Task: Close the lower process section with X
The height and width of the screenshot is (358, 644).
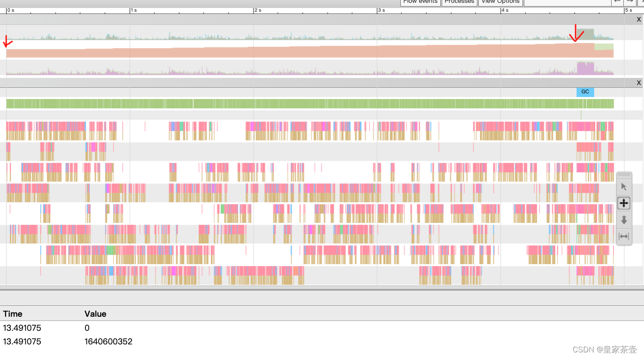Action: pos(638,83)
